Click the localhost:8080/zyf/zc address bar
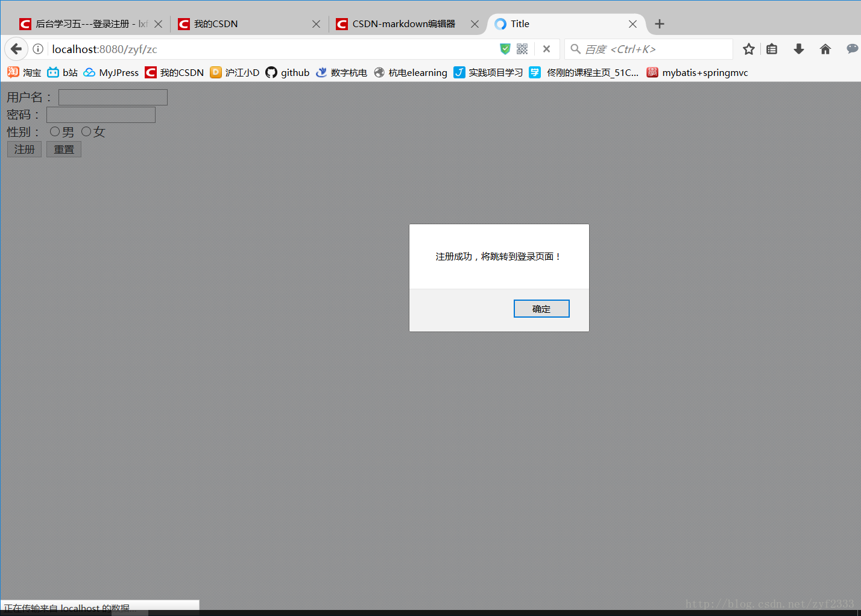Screen dimensions: 861x616 pos(271,49)
